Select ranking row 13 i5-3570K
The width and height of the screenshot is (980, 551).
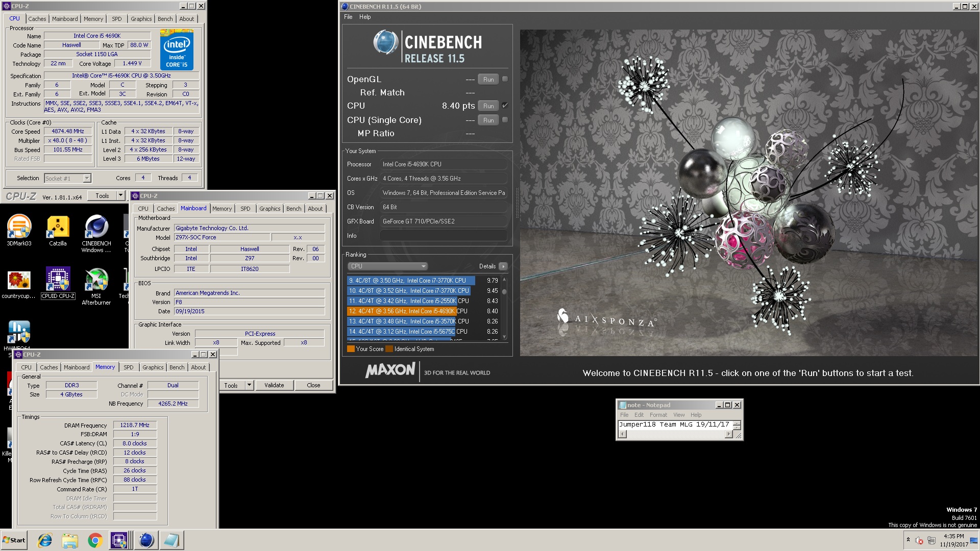point(423,321)
